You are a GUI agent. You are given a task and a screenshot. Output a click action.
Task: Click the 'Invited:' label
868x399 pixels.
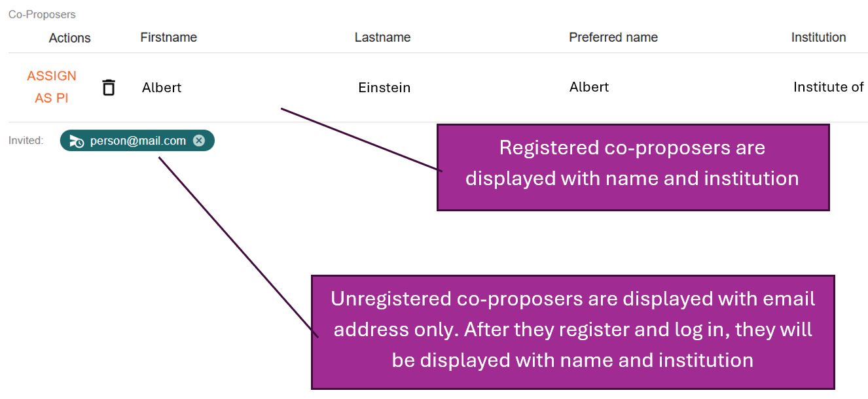26,140
